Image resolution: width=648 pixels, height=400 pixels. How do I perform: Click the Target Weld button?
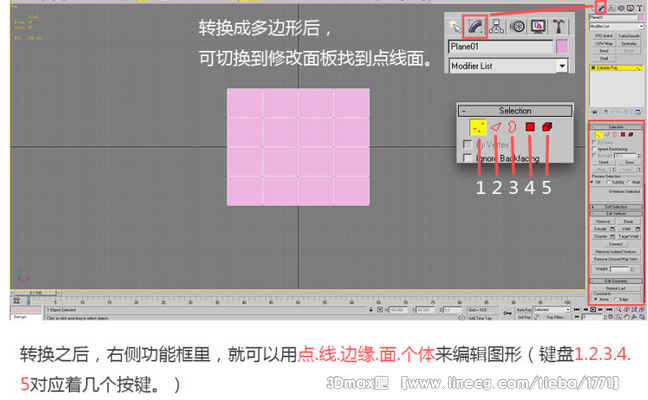pyautogui.click(x=629, y=236)
